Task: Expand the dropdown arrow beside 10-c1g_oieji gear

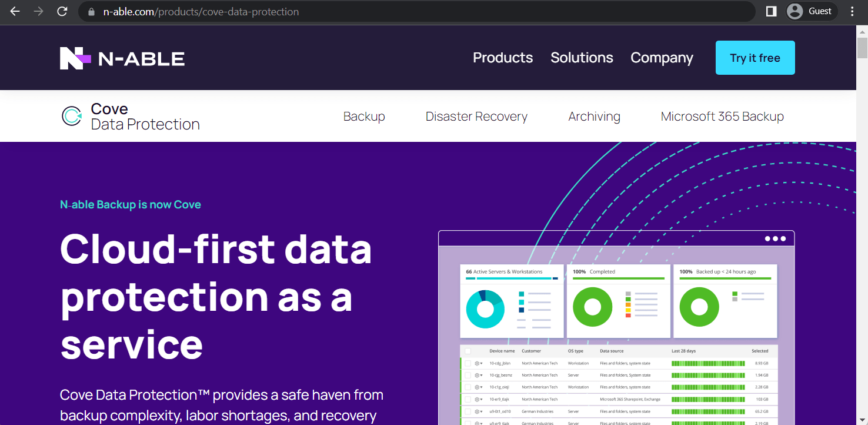Action: [x=482, y=387]
